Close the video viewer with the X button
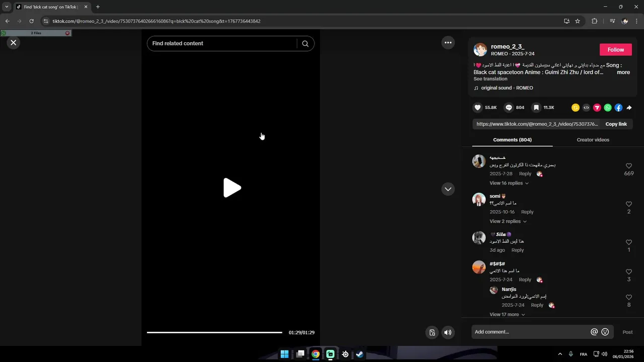The image size is (644, 362). (14, 43)
